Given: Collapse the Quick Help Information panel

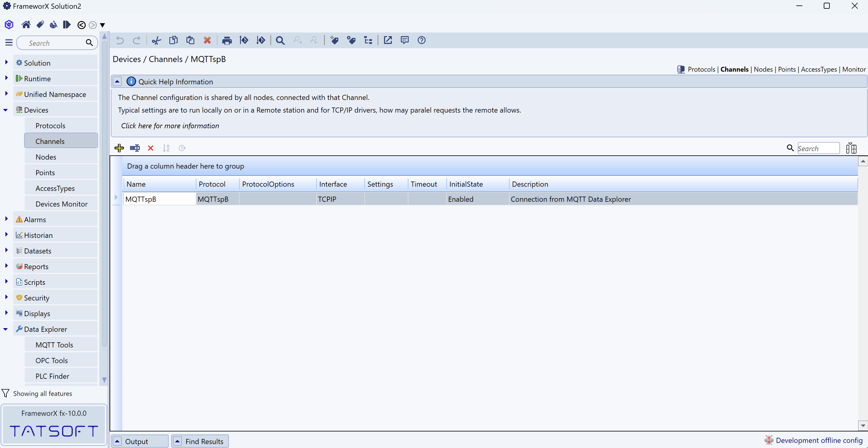Looking at the screenshot, I should coord(117,82).
